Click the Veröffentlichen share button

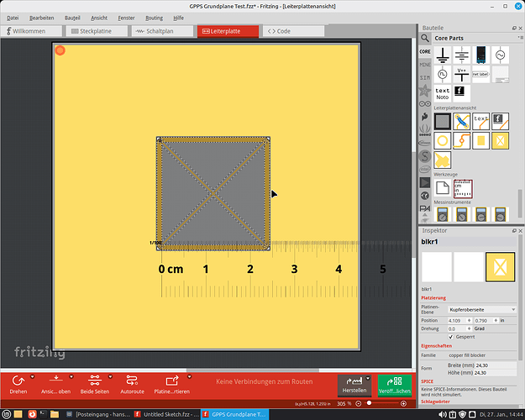tap(395, 385)
